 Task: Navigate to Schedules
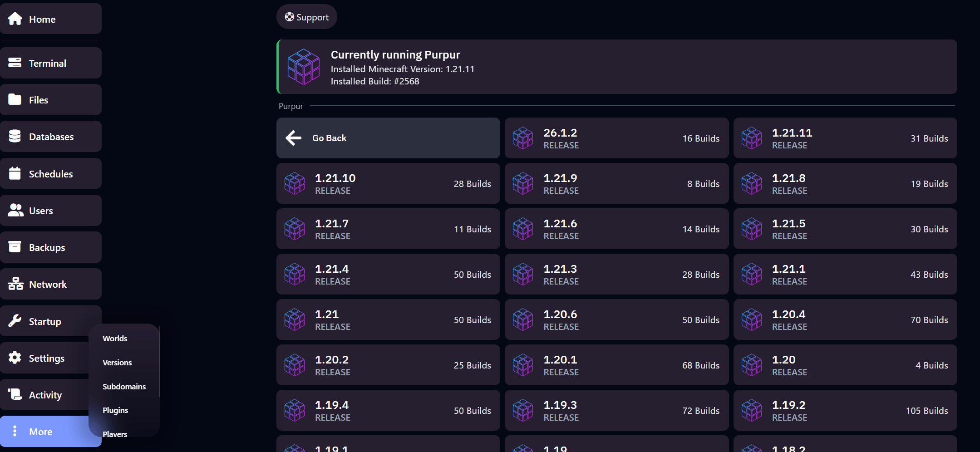(x=51, y=173)
